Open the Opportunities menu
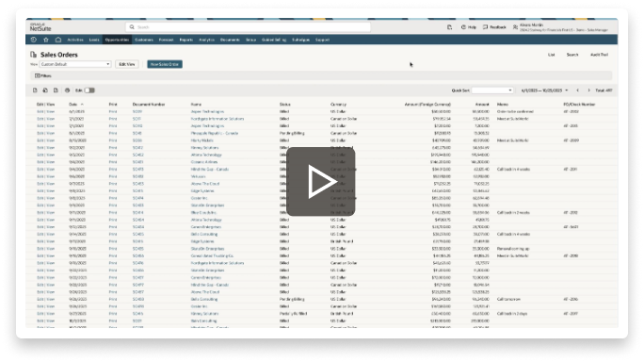Image resolution: width=644 pixels, height=362 pixels. coord(117,40)
